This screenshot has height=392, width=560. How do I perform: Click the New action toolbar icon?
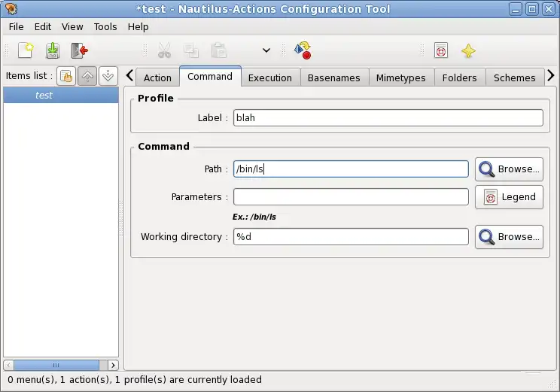[x=26, y=50]
